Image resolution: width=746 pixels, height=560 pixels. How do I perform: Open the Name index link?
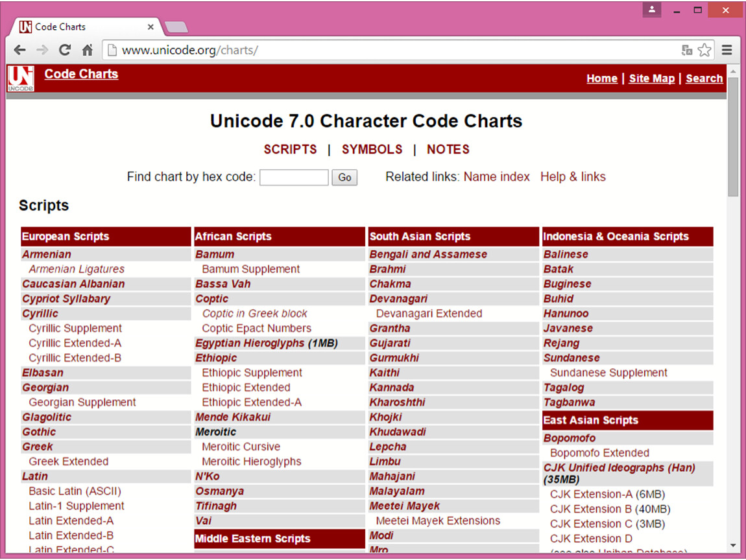pos(496,177)
